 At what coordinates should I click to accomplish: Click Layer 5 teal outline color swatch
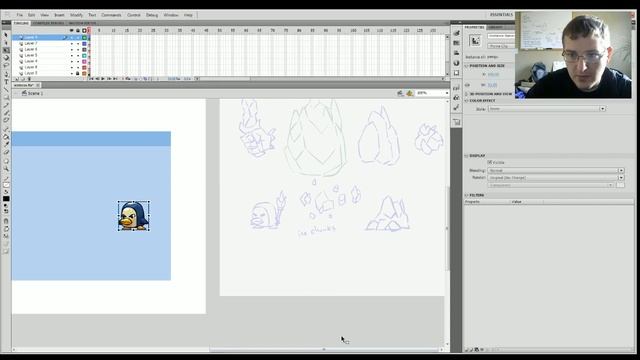point(84,55)
